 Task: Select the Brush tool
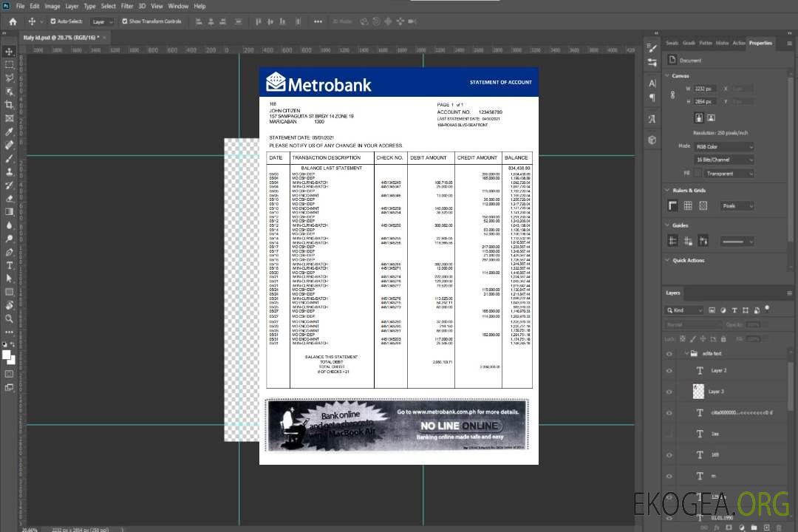tap(9, 158)
